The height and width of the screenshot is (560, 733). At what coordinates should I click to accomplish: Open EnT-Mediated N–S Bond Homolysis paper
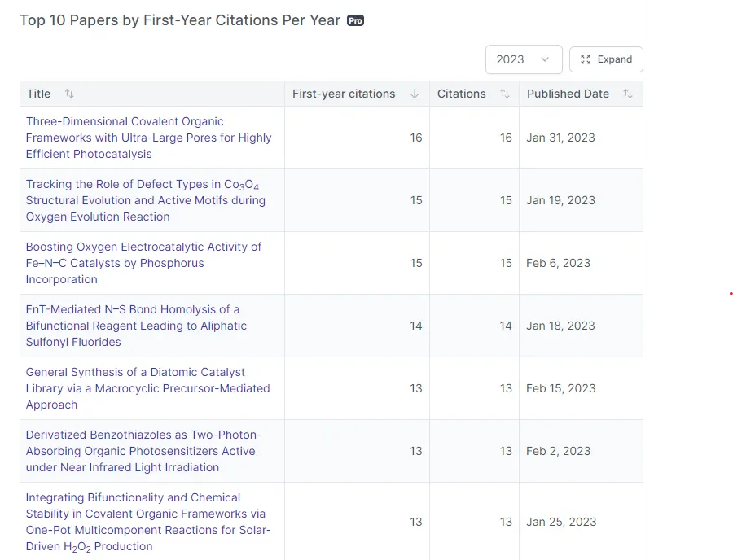(136, 326)
